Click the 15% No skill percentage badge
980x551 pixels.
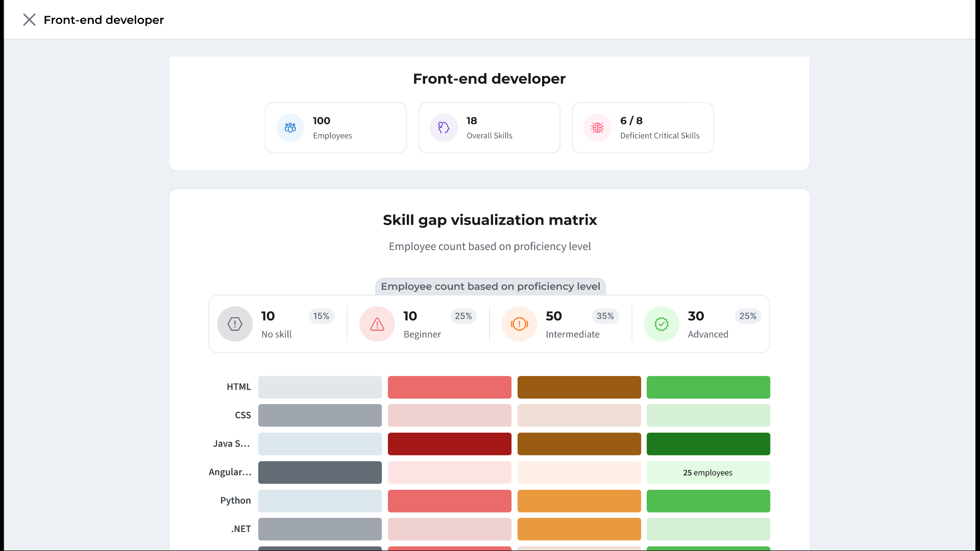(x=321, y=316)
